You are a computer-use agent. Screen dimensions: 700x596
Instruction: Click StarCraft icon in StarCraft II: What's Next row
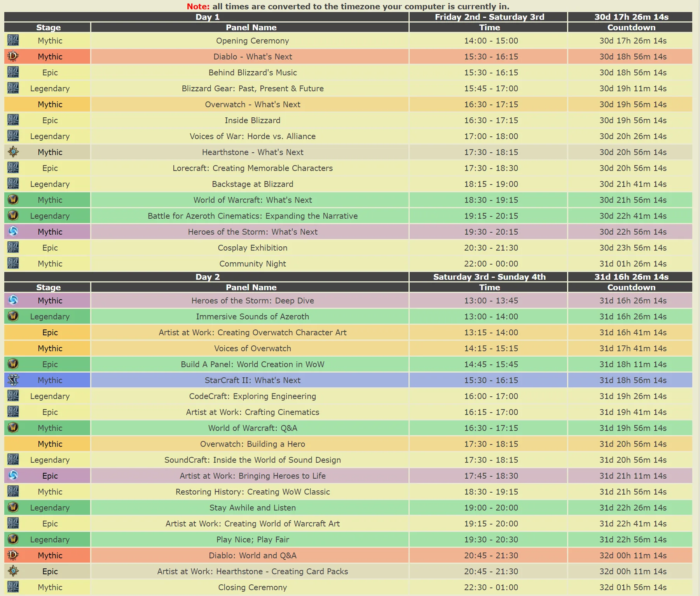[13, 380]
